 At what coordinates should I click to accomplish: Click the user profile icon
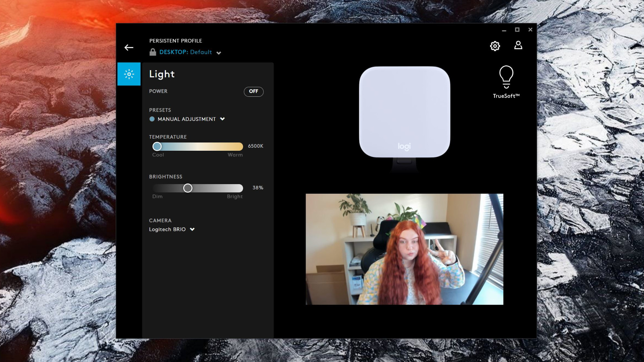(x=518, y=45)
